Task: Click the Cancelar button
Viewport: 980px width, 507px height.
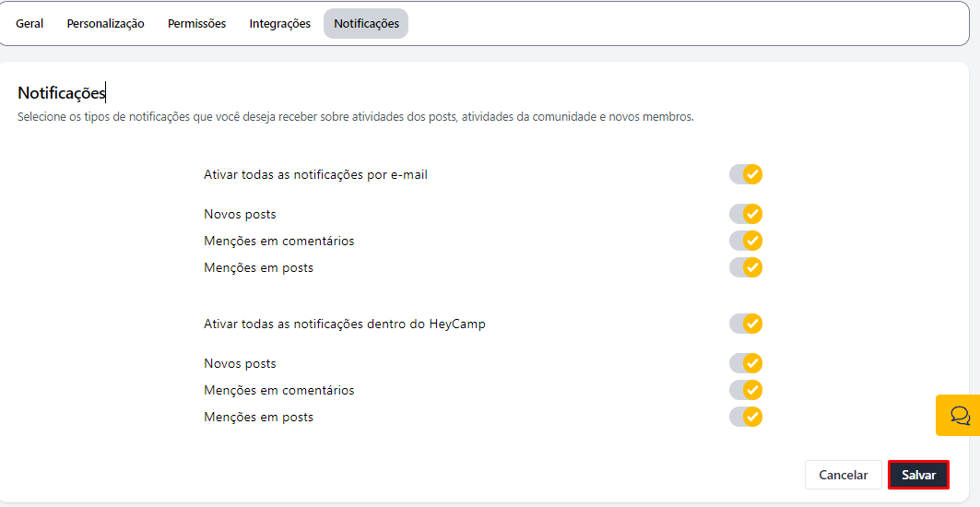Action: coord(843,475)
